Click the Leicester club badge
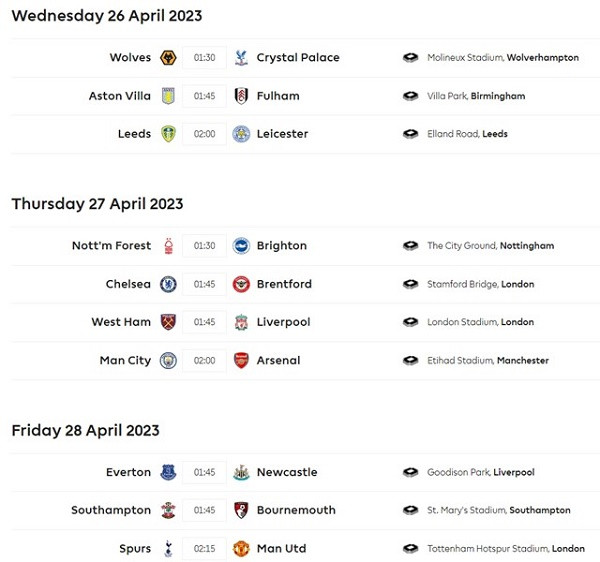 [240, 134]
